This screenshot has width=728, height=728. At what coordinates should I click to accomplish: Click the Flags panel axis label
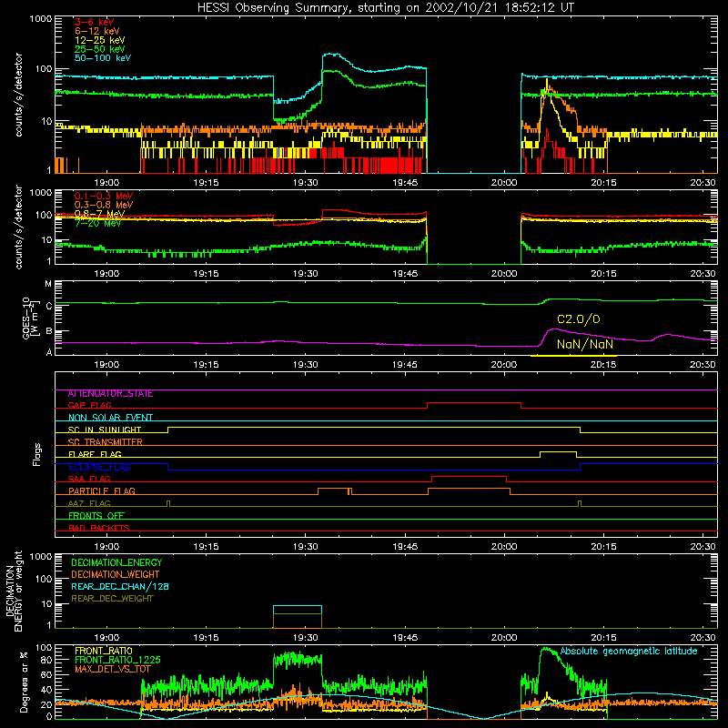(x=36, y=454)
